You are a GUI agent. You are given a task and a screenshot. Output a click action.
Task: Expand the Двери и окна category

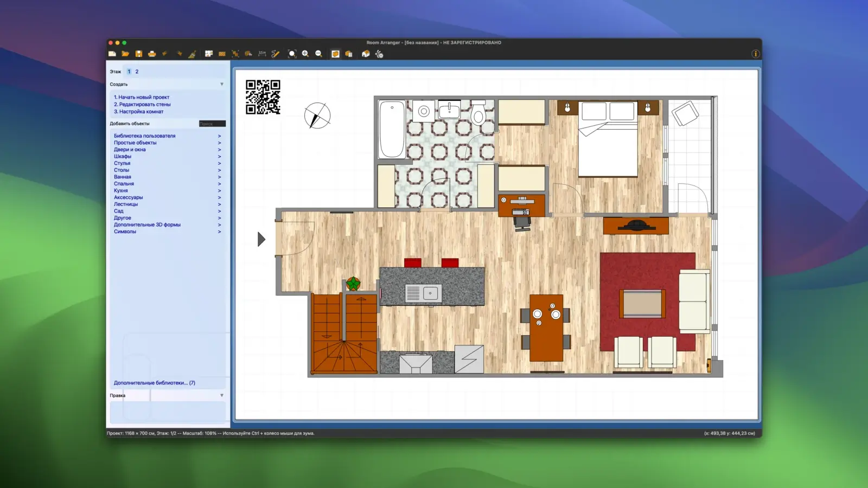tap(130, 150)
